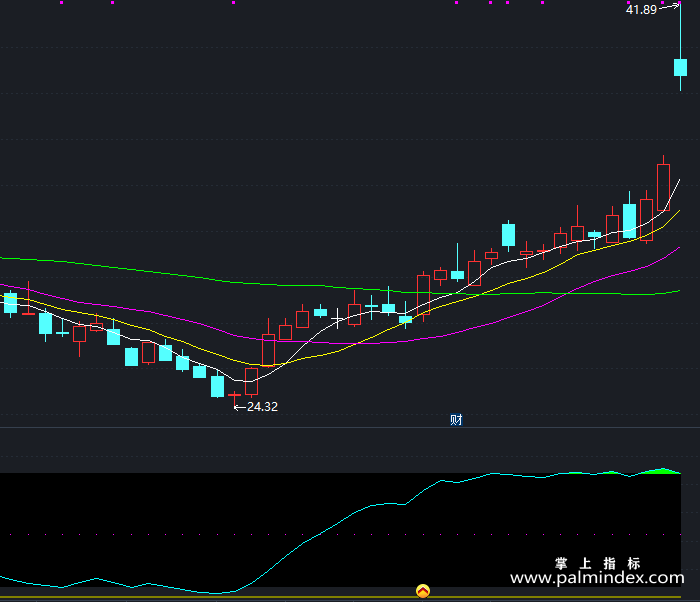Click the 财 financial info marker
This screenshot has height=602, width=700.
pyautogui.click(x=456, y=420)
